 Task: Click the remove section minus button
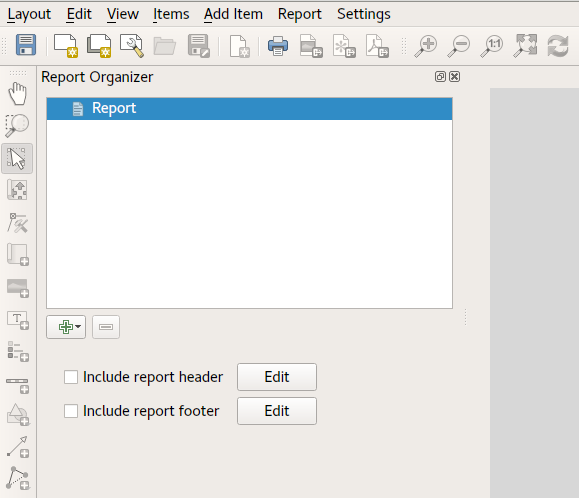point(106,327)
